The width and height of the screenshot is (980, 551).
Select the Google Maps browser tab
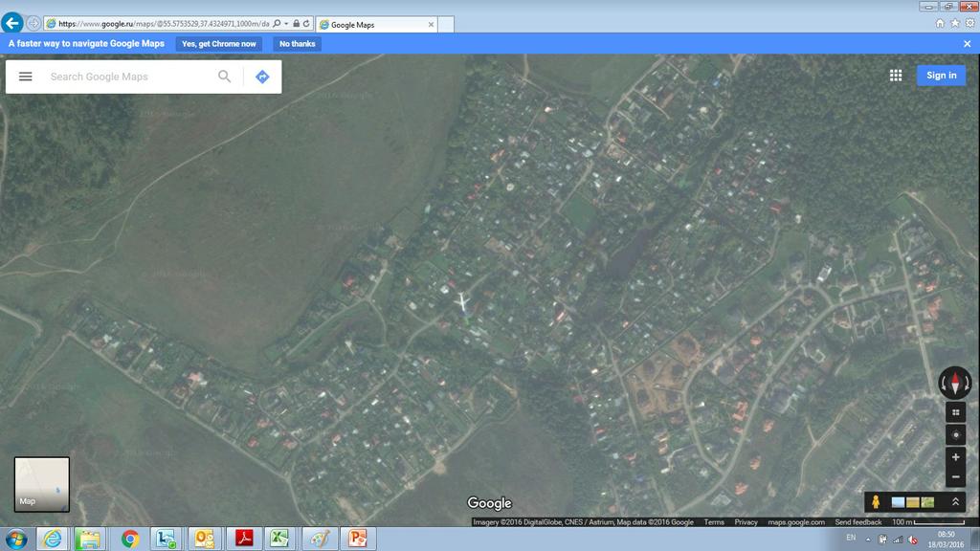[x=374, y=25]
